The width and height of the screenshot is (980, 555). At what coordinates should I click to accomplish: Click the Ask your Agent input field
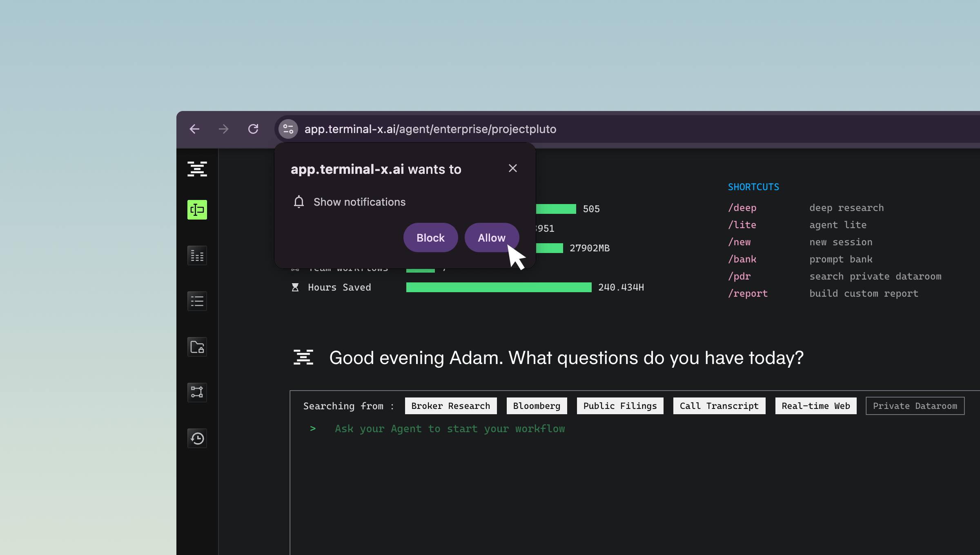click(x=450, y=428)
